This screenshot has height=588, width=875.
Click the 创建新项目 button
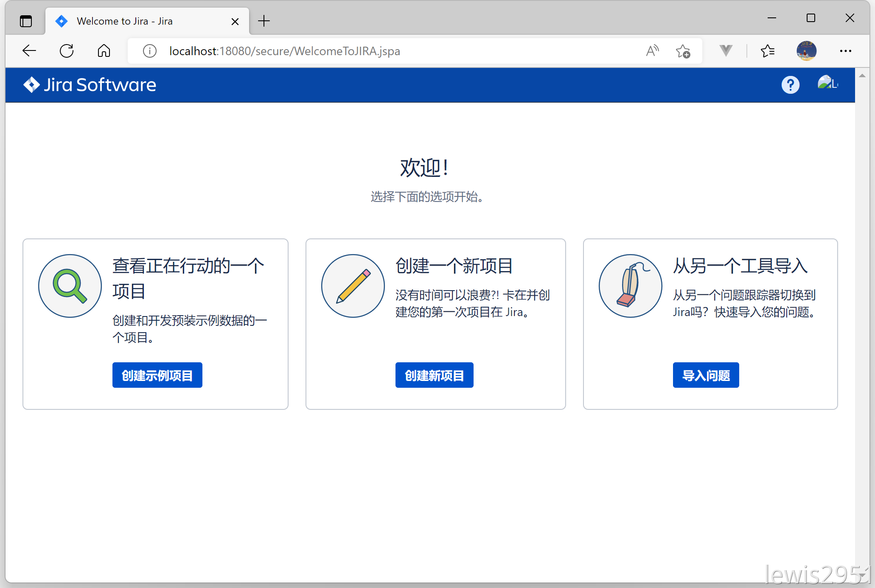pyautogui.click(x=435, y=375)
